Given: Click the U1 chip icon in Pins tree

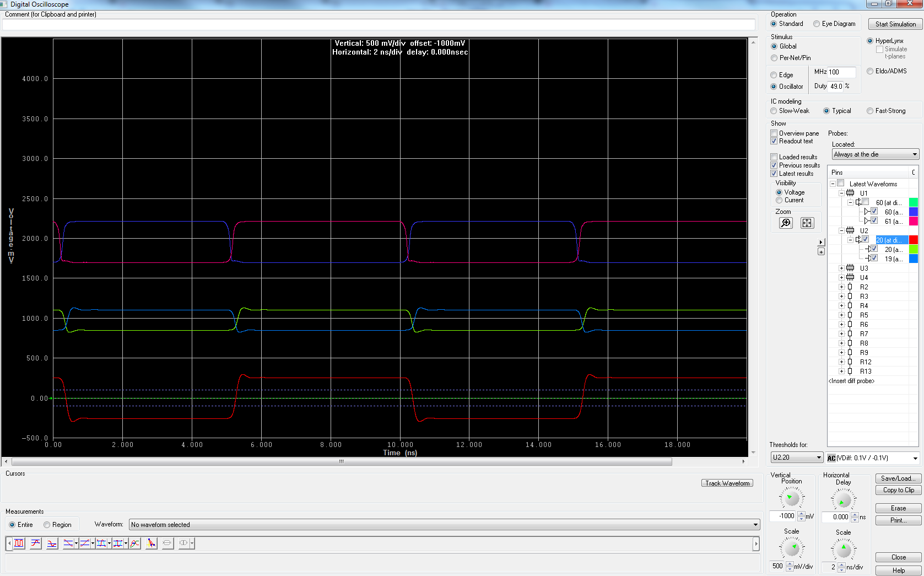Looking at the screenshot, I should point(850,193).
